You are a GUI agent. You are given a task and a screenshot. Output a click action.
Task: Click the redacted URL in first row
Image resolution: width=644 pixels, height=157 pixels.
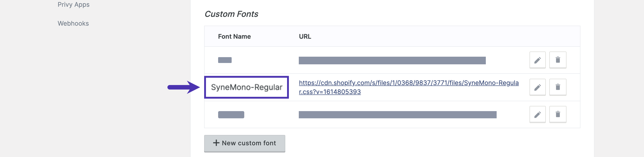[x=392, y=61]
